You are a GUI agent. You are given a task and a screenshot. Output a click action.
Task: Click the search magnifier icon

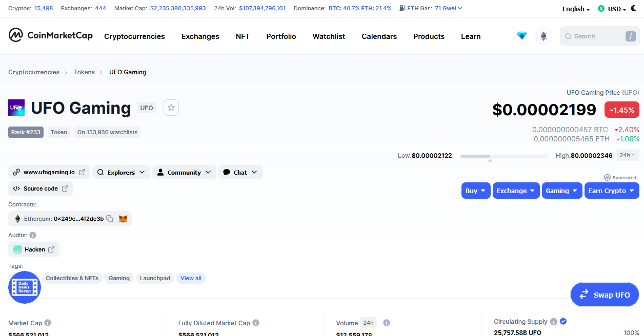pyautogui.click(x=568, y=36)
